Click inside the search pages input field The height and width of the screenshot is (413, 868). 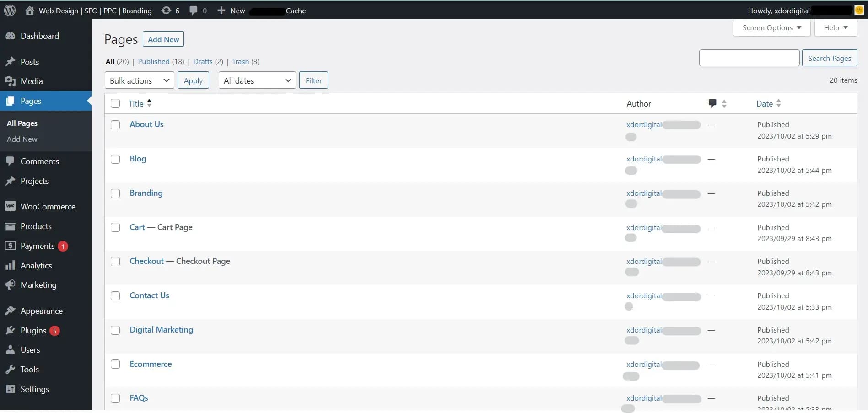point(749,58)
